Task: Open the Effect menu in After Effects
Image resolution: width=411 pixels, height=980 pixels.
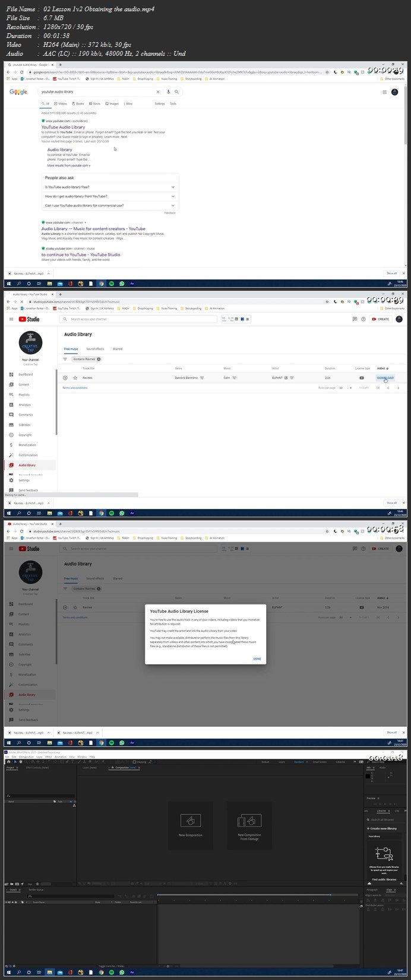Action: [49, 757]
